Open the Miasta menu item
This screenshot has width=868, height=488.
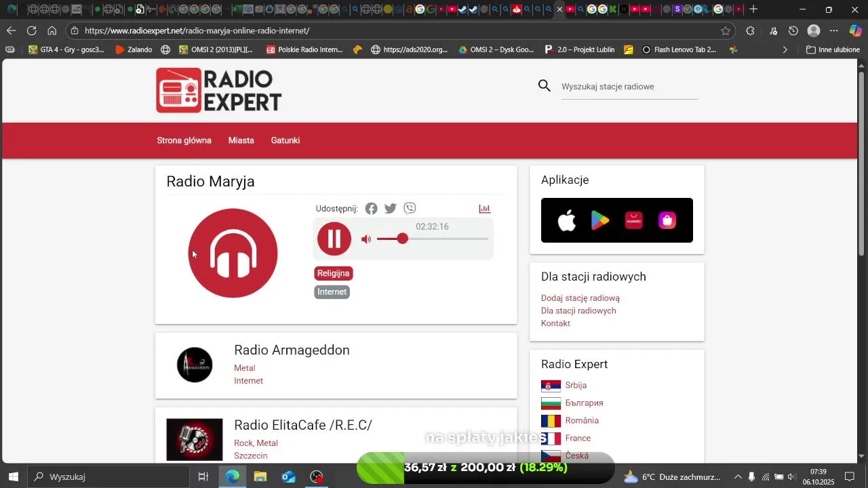241,140
